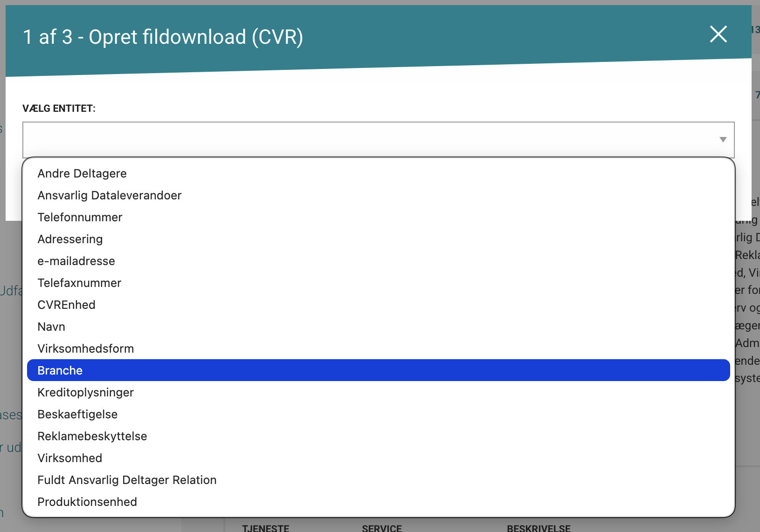Choose Telefaxnummer entity
The height and width of the screenshot is (532, 760).
79,283
